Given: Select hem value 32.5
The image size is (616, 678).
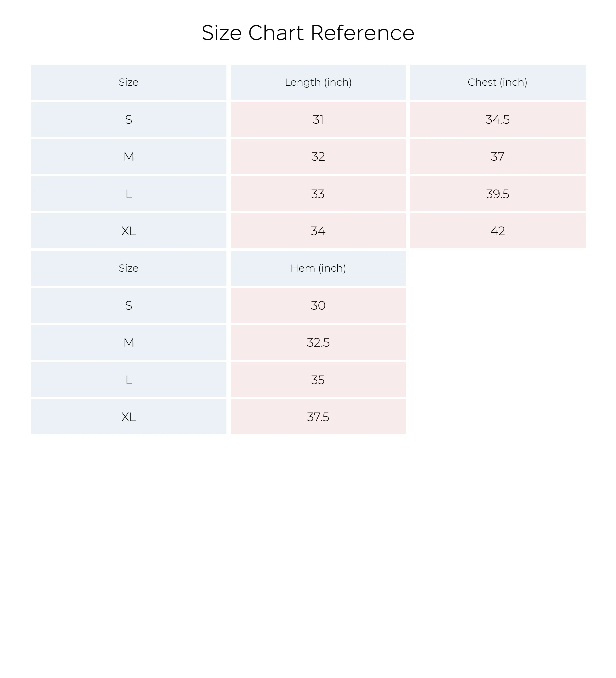Looking at the screenshot, I should (x=318, y=343).
